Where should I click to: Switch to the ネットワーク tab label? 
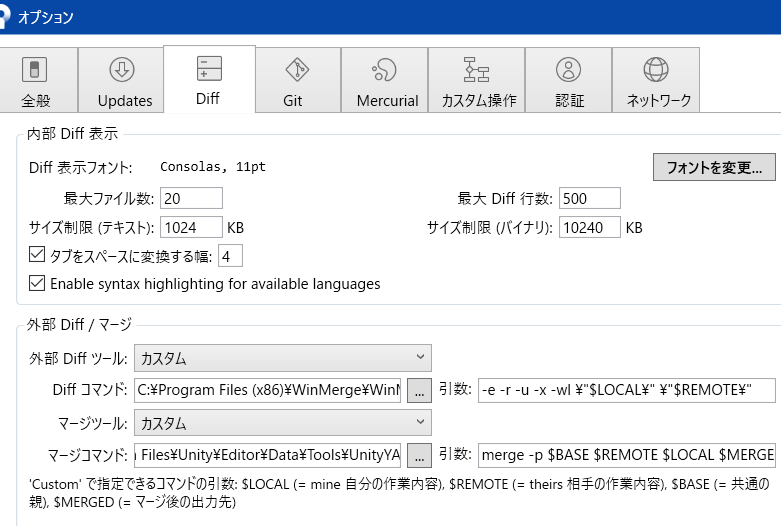tap(658, 101)
